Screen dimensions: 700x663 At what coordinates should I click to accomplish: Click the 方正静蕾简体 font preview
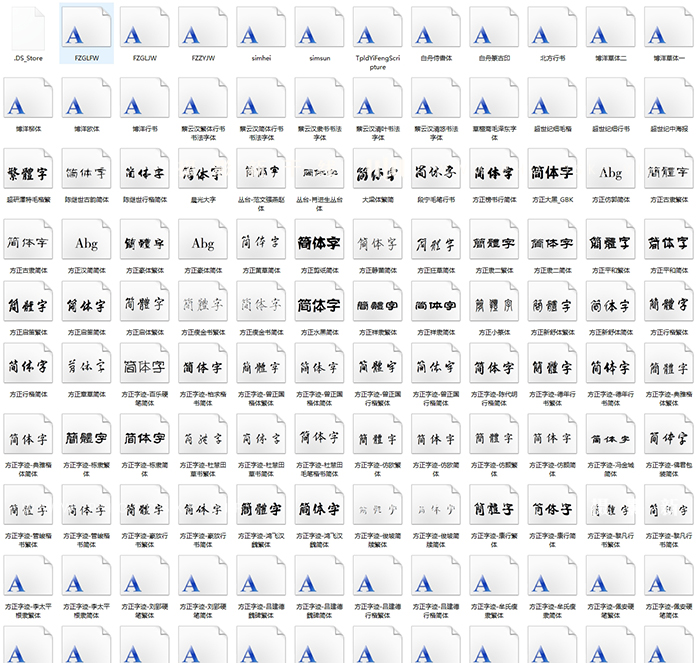click(378, 240)
